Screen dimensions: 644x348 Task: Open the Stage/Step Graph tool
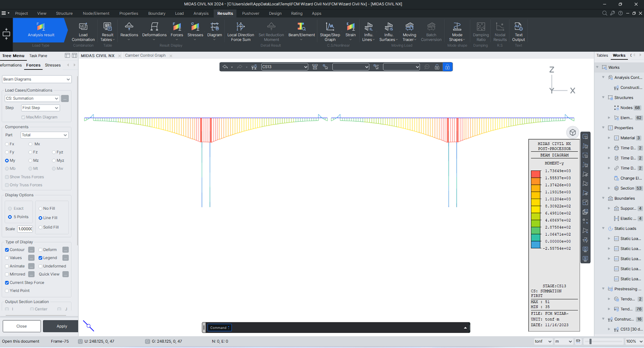[x=330, y=31]
